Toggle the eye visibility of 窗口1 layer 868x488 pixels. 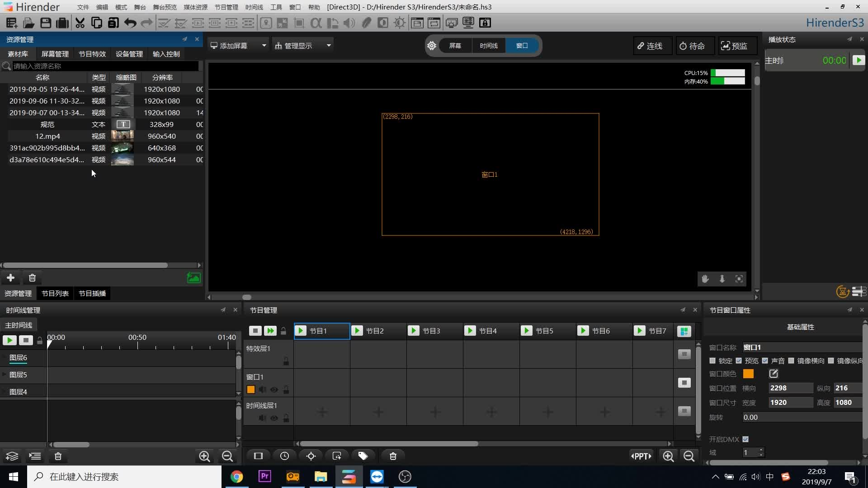274,389
